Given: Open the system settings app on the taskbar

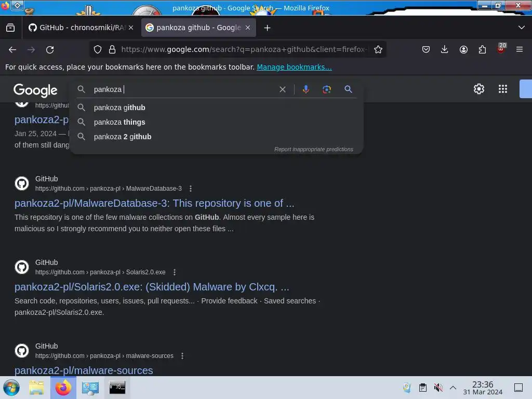Looking at the screenshot, I should click(x=90, y=388).
